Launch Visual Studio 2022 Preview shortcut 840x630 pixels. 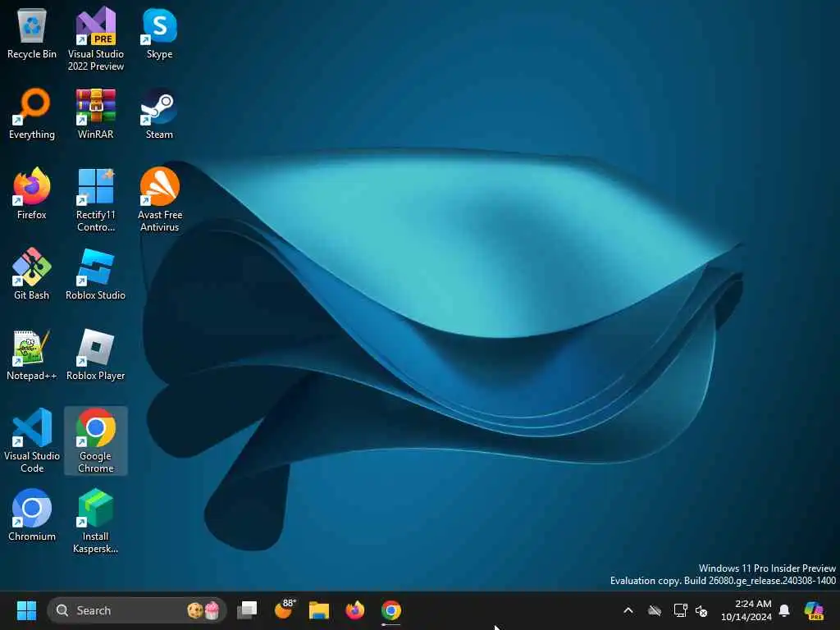(x=95, y=39)
